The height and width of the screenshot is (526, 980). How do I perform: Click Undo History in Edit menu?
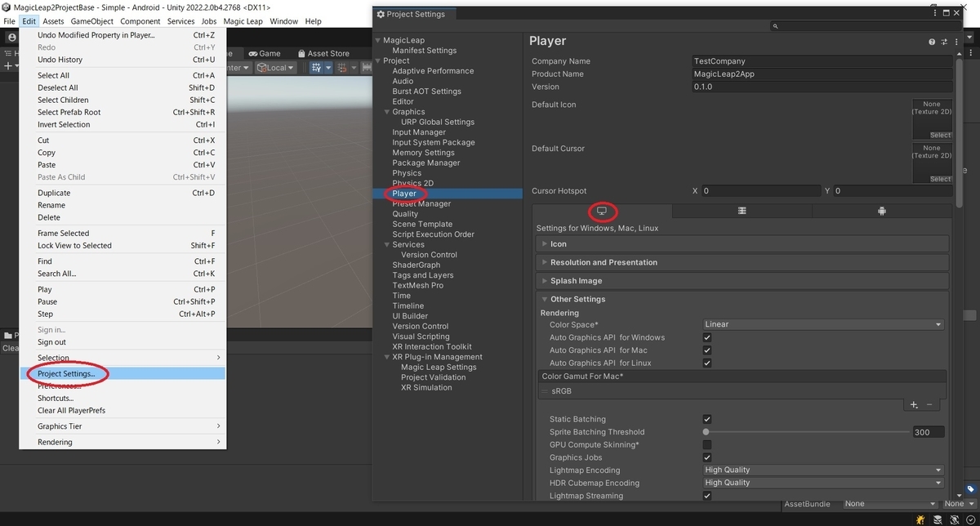pyautogui.click(x=122, y=60)
